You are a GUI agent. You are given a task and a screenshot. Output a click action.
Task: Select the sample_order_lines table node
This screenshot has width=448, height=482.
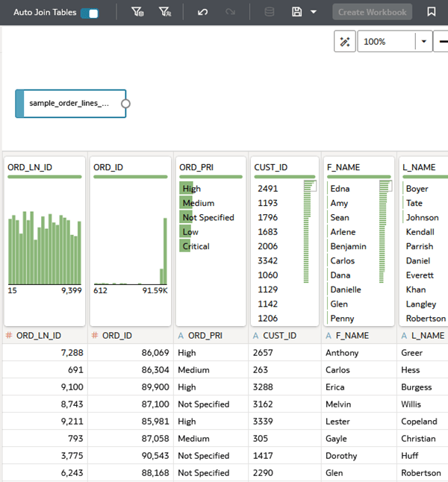point(70,104)
